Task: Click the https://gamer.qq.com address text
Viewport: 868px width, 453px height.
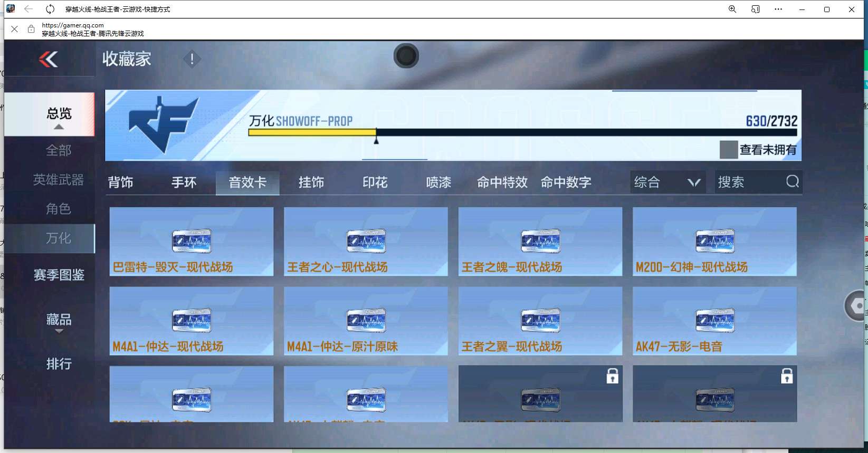Action: [73, 25]
